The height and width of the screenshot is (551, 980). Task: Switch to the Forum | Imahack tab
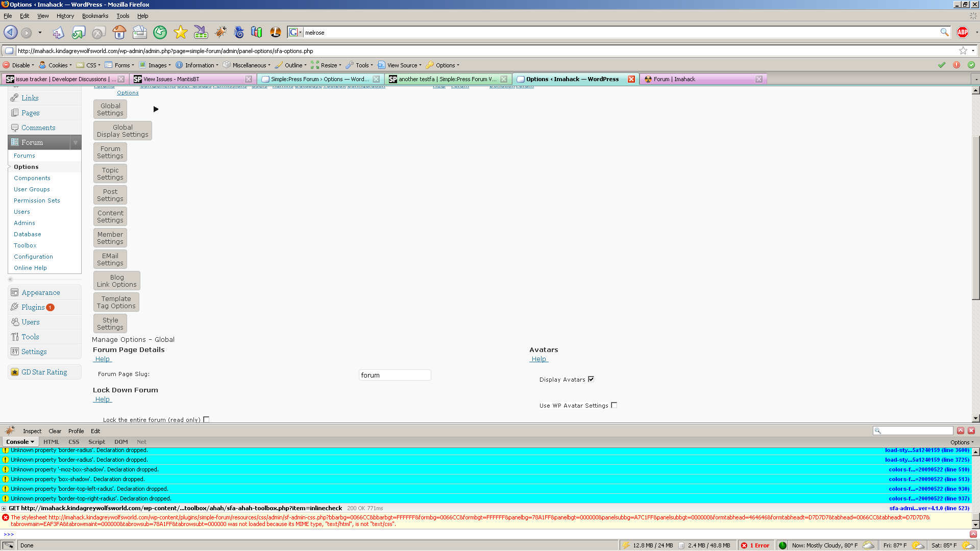pos(703,79)
